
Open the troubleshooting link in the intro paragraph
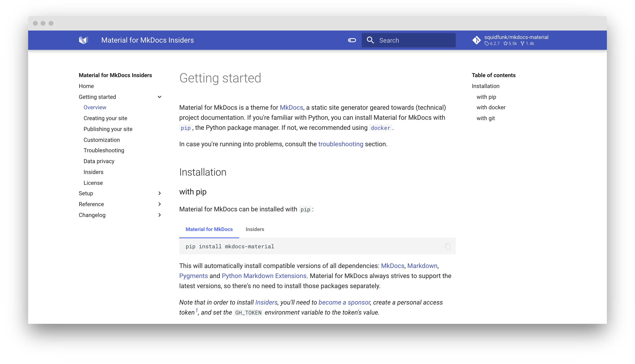(340, 144)
